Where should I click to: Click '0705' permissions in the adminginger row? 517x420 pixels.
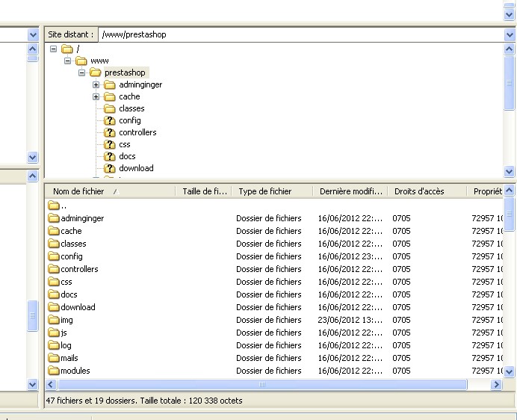point(401,218)
